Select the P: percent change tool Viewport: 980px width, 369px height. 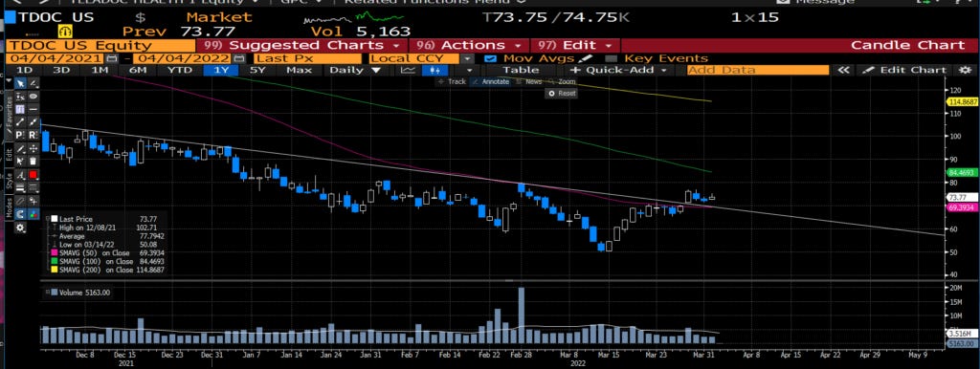click(20, 136)
